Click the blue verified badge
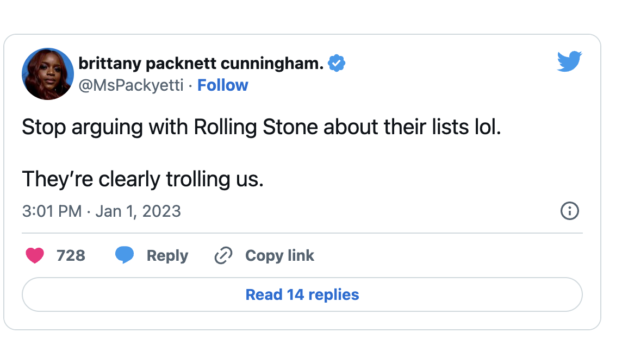622x364 pixels. [x=337, y=62]
